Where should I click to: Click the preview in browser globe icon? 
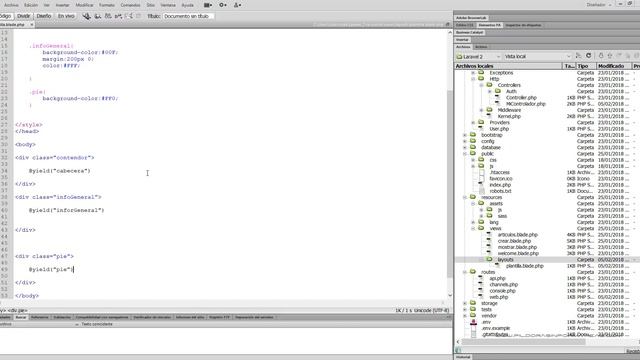click(x=98, y=16)
